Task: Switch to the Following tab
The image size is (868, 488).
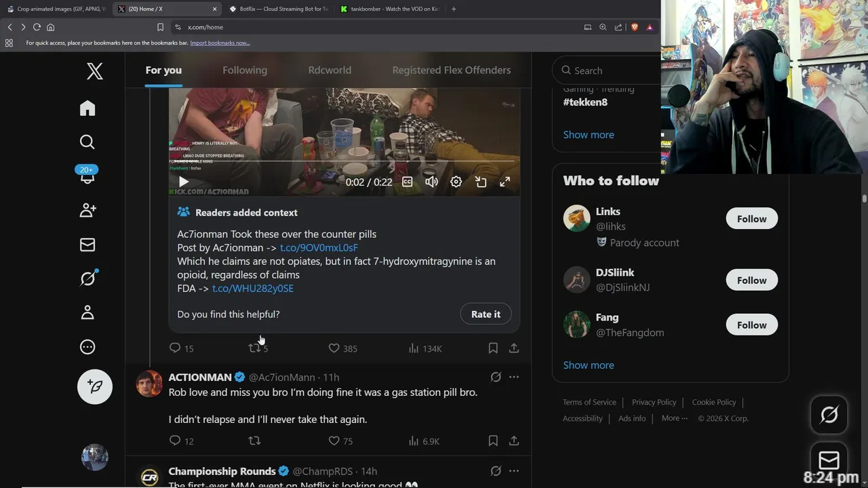Action: click(245, 70)
